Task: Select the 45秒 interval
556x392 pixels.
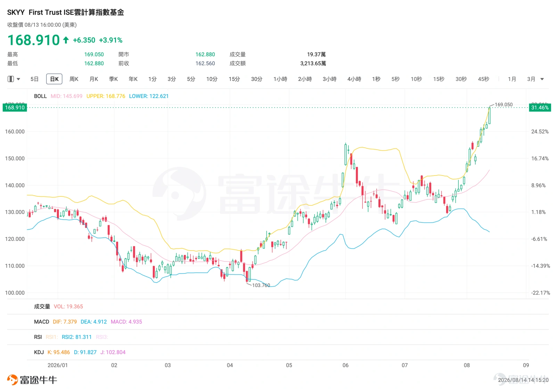Action: point(484,79)
